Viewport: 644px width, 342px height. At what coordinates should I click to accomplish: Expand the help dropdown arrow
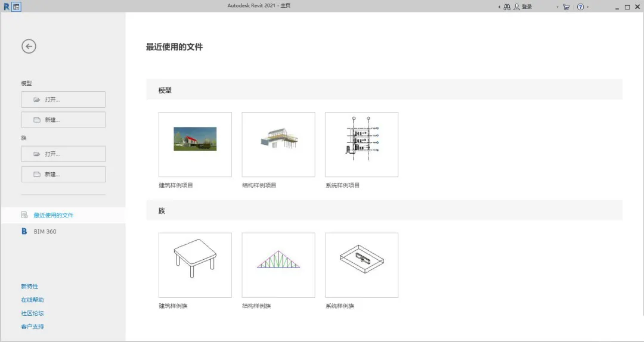click(x=588, y=7)
